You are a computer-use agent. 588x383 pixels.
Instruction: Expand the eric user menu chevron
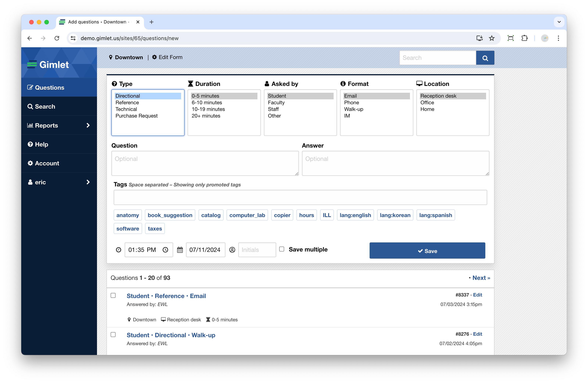click(88, 182)
